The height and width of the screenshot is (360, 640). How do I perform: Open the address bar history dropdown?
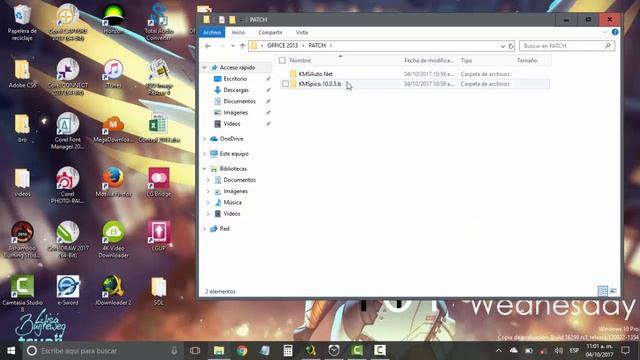click(502, 46)
